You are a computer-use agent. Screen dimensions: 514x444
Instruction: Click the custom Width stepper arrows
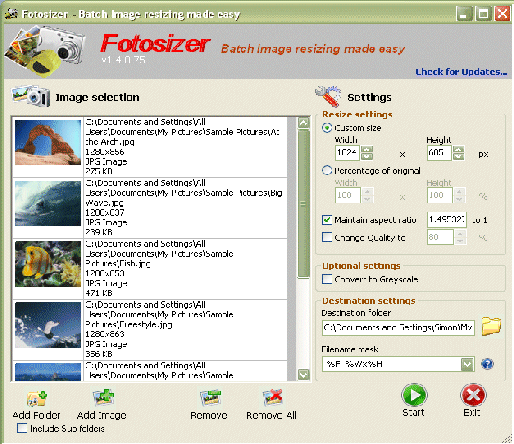pyautogui.click(x=367, y=153)
